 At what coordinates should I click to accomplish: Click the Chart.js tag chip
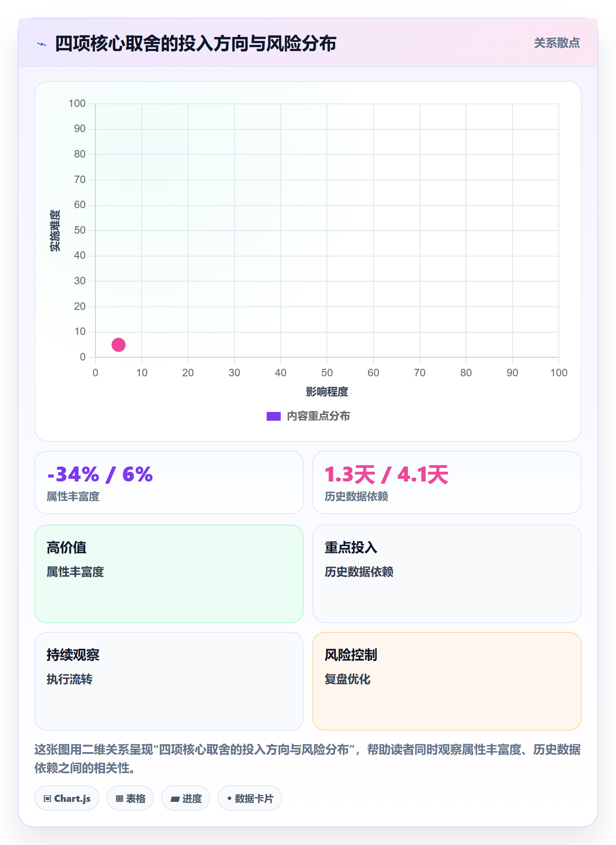[x=67, y=798]
